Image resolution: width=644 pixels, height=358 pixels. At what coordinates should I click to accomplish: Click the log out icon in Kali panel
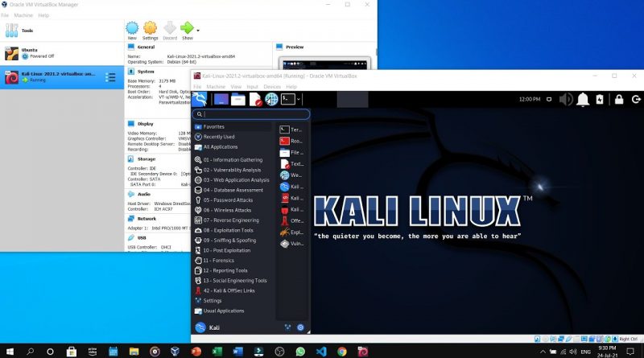(x=636, y=99)
